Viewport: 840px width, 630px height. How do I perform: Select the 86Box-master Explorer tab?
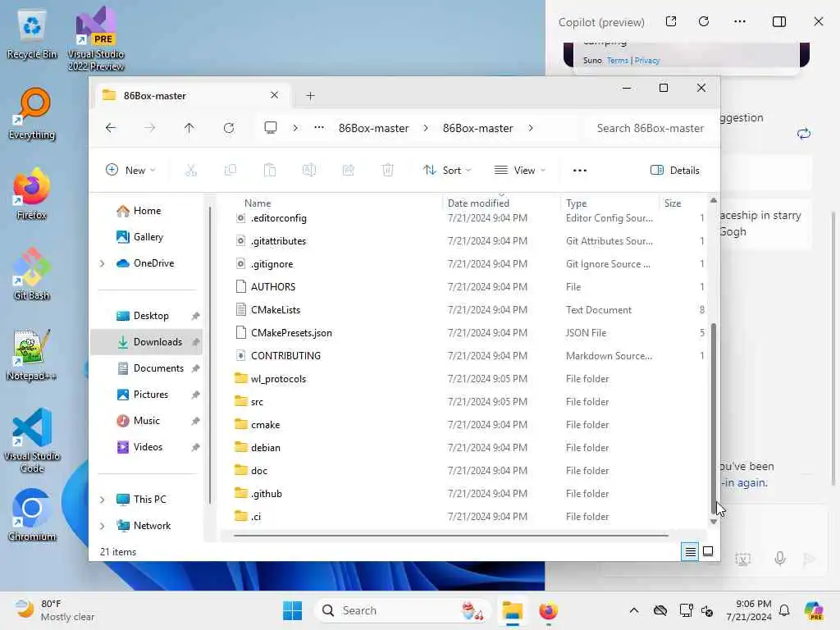click(x=192, y=96)
